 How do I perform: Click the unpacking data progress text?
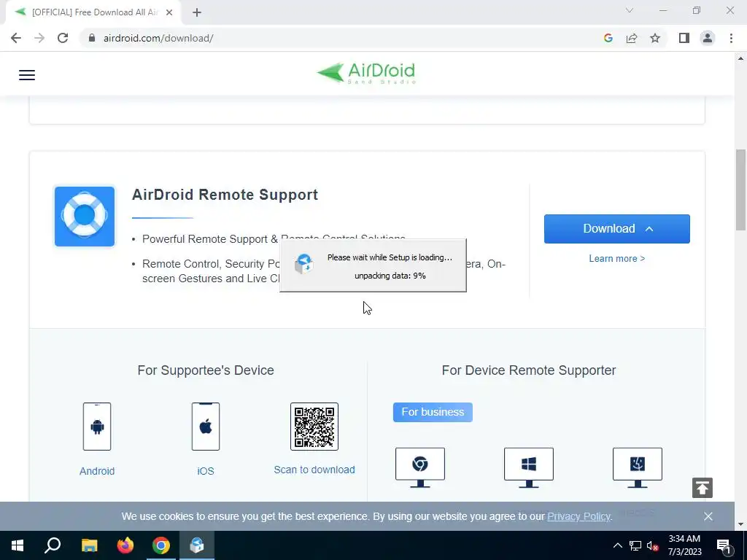point(390,276)
